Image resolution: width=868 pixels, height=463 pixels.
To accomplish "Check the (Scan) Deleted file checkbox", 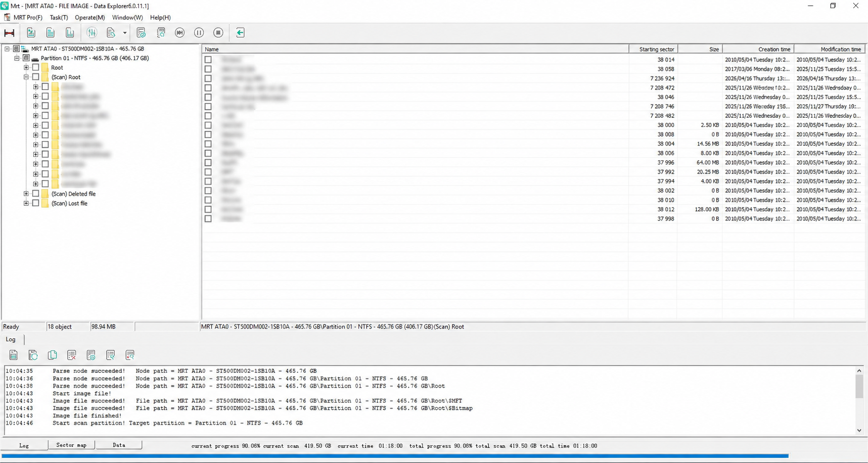I will 36,194.
